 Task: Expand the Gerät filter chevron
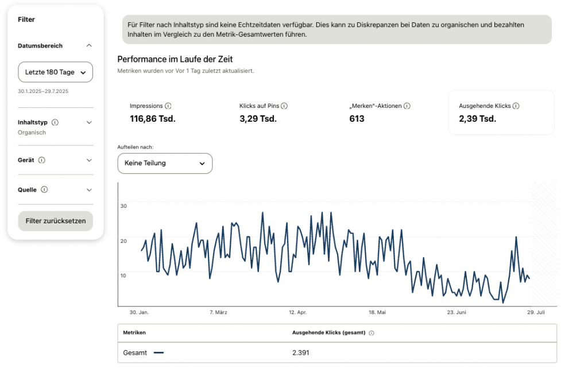tap(89, 160)
